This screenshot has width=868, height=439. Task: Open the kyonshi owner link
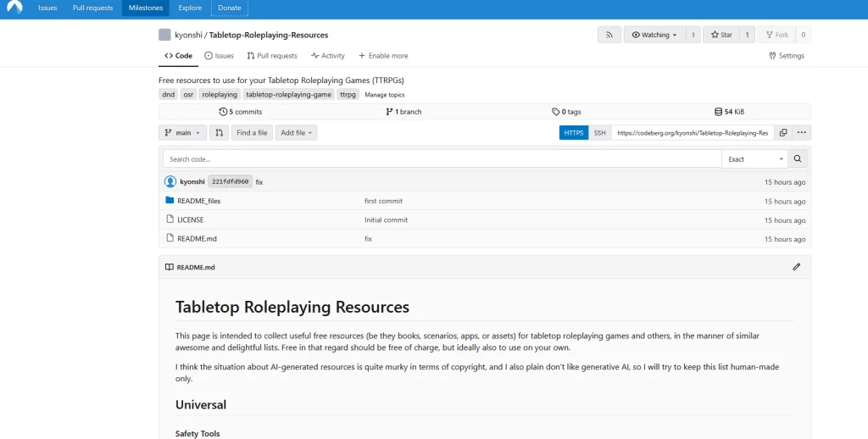(188, 35)
